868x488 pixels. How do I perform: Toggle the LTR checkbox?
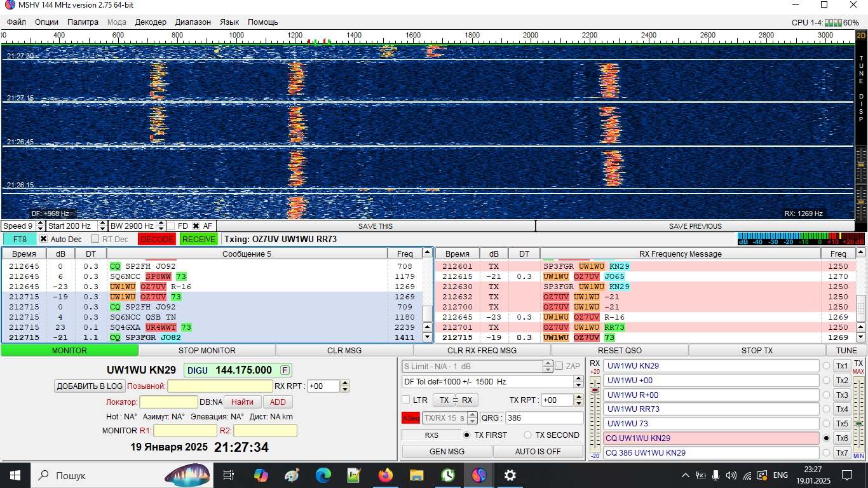tap(406, 400)
